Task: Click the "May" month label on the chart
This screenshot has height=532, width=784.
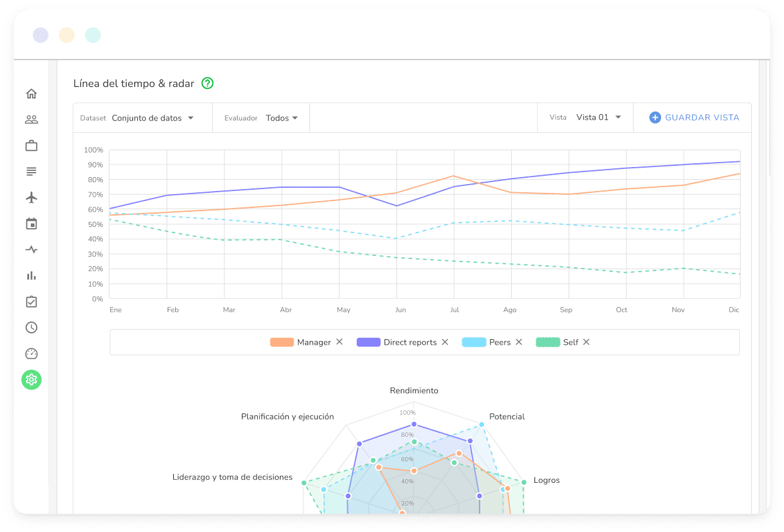Action: tap(343, 310)
